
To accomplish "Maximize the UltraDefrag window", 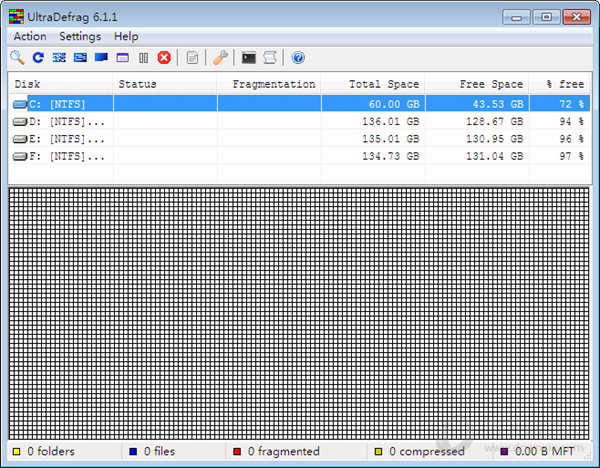I will pyautogui.click(x=546, y=17).
